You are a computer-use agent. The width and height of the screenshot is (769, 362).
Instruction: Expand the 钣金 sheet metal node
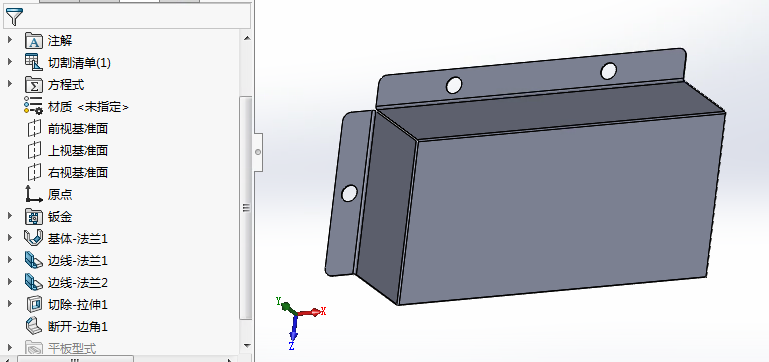(x=9, y=216)
